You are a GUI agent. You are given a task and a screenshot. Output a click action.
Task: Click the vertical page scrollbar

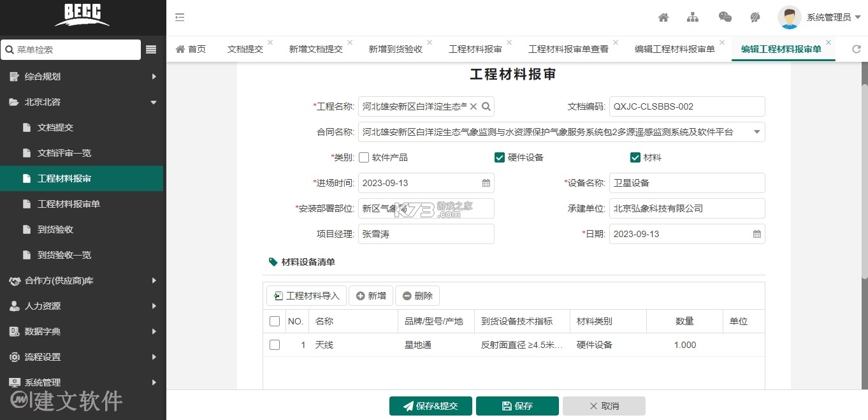pos(864,182)
